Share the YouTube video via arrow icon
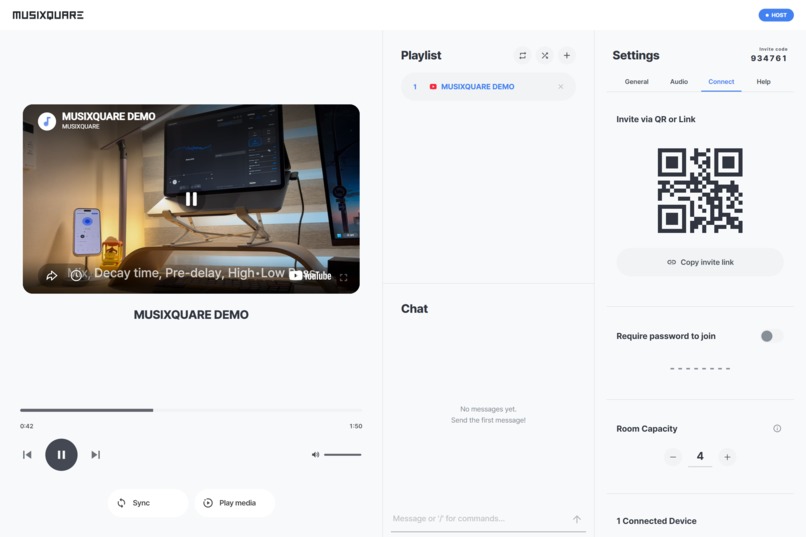The width and height of the screenshot is (806, 537). (x=51, y=276)
